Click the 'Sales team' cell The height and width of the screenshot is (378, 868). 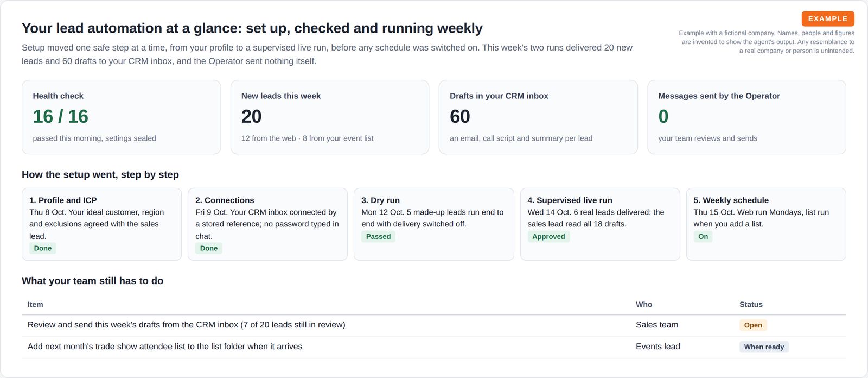pyautogui.click(x=657, y=325)
